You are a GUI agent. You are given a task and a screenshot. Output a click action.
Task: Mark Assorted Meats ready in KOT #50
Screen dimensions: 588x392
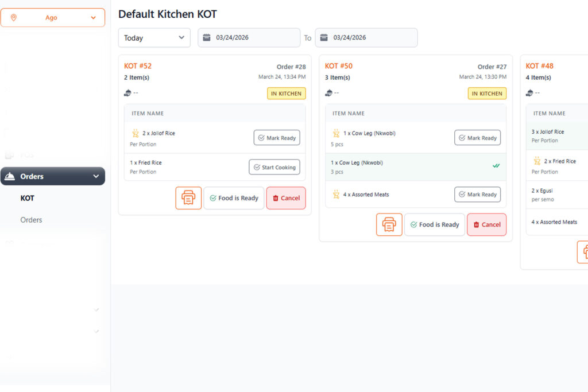click(477, 195)
